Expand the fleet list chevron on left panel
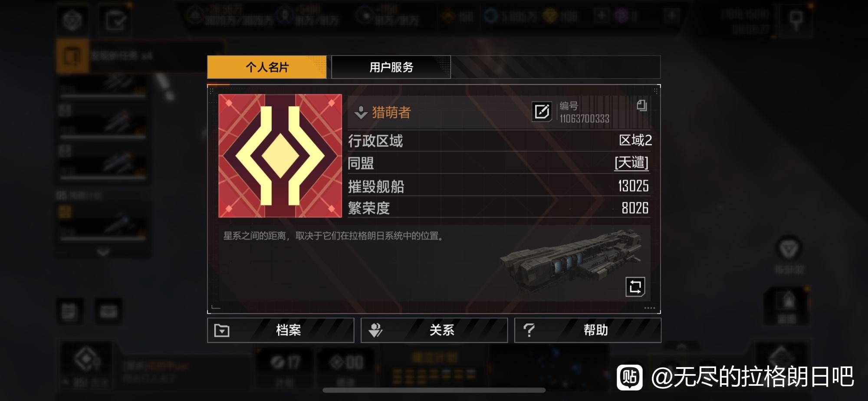Viewport: 868px width, 401px height. 103,252
